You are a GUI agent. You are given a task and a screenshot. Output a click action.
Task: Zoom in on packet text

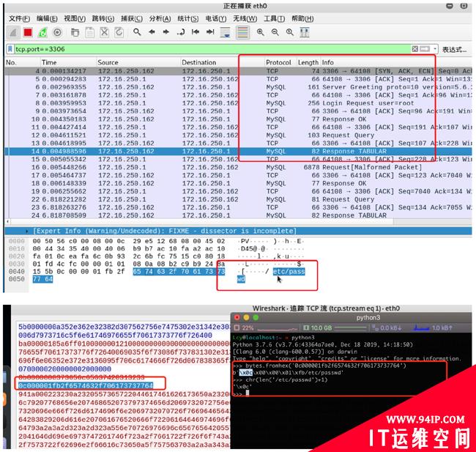260,32
